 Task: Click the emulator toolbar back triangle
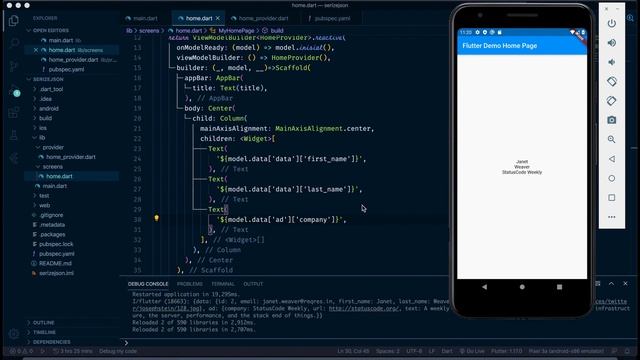tap(611, 159)
